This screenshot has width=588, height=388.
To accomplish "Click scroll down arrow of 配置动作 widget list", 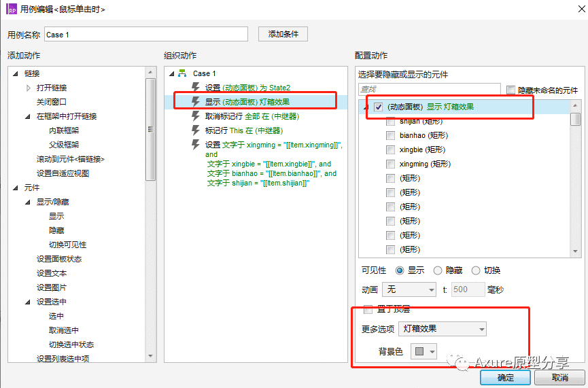I will point(575,251).
